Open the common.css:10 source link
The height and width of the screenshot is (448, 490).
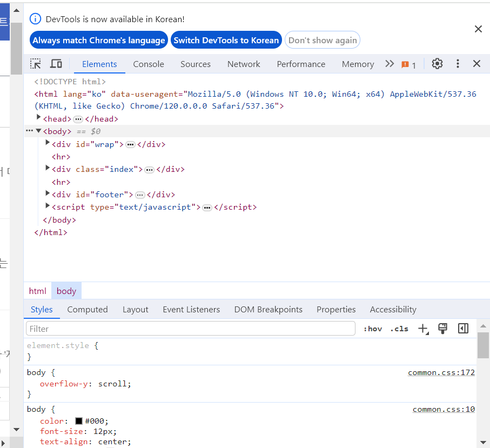444,409
